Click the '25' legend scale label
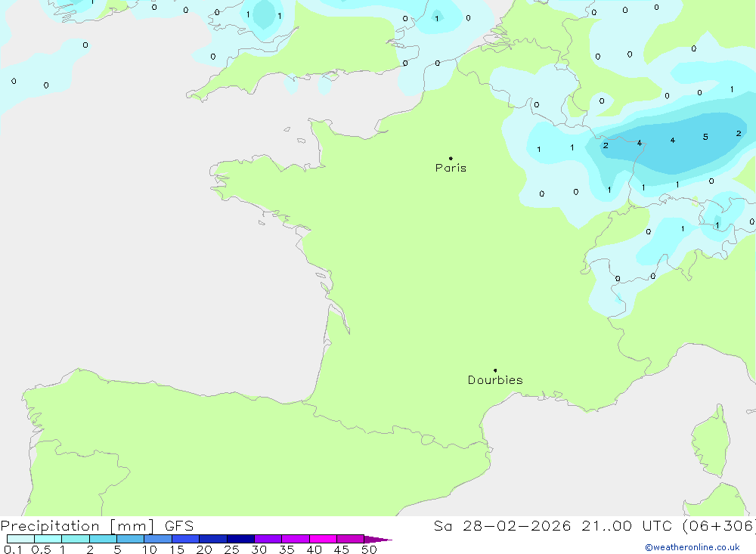This screenshot has width=756, height=554. (x=232, y=549)
